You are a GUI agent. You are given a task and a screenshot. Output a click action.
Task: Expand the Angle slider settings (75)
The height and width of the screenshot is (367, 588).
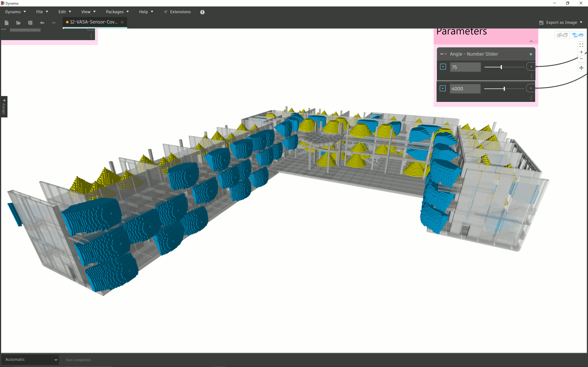click(x=443, y=67)
